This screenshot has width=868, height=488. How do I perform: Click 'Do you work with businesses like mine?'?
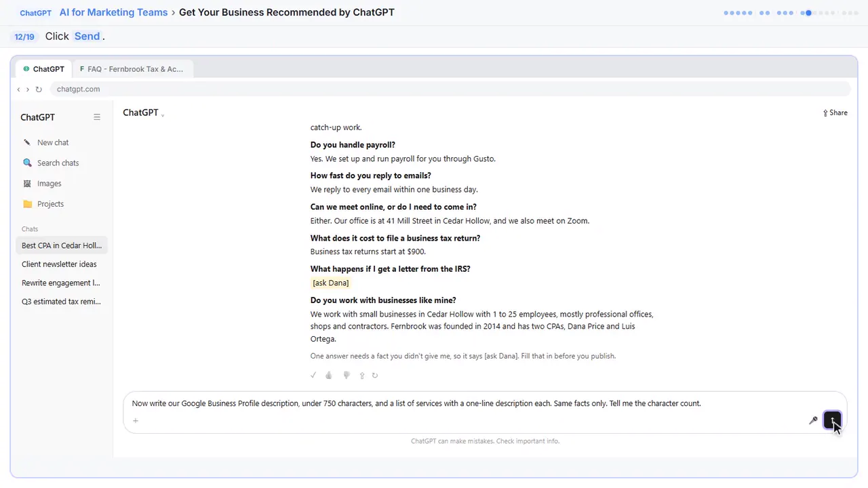tap(383, 300)
